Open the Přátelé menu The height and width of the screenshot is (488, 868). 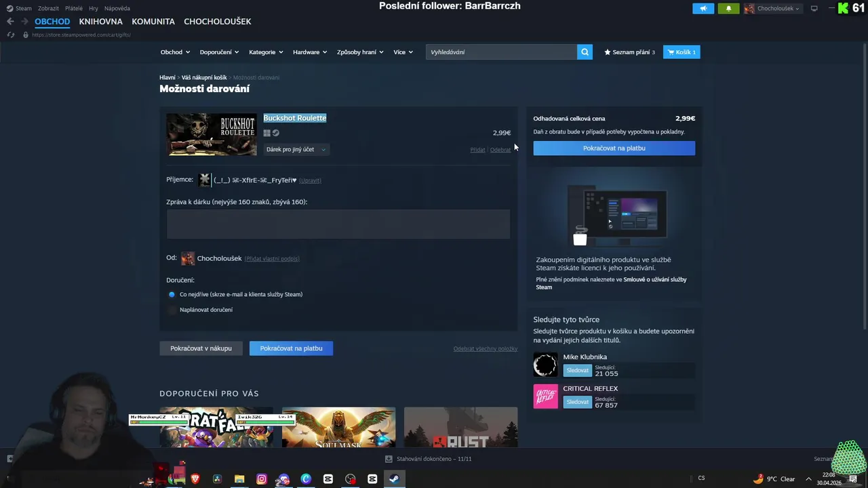[x=74, y=8]
